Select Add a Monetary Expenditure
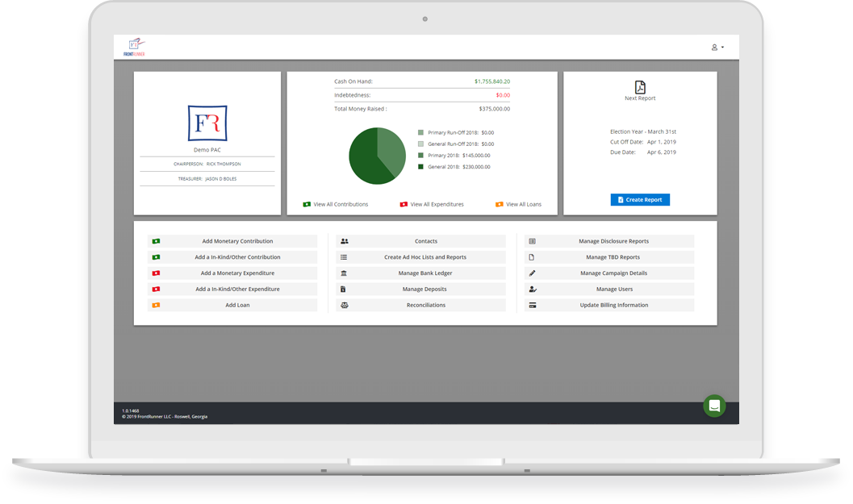Screen dimensions: 853x504 coord(232,273)
